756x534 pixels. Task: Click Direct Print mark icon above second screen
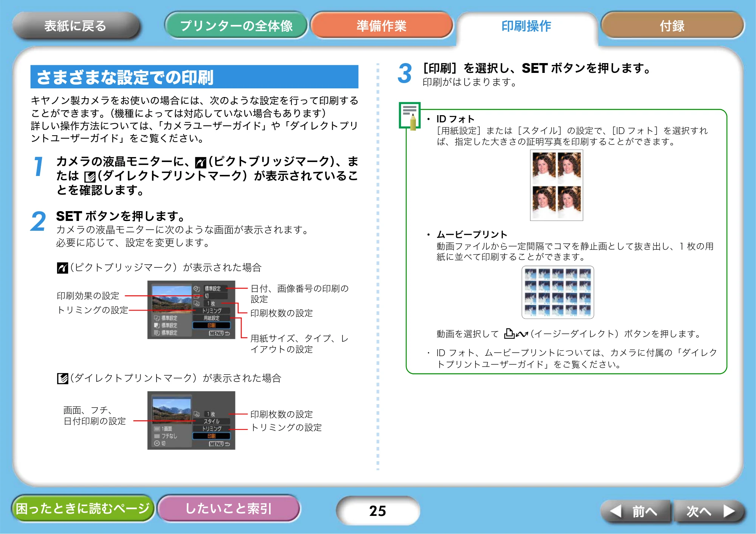coord(62,378)
